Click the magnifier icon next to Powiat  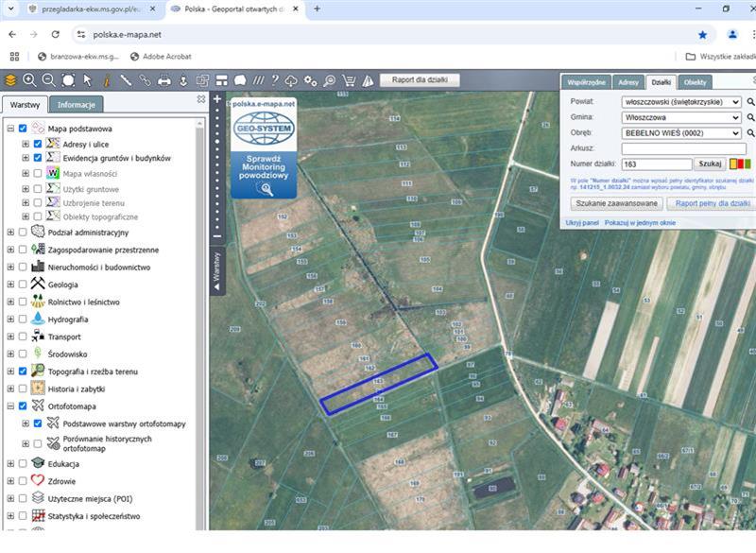750,101
